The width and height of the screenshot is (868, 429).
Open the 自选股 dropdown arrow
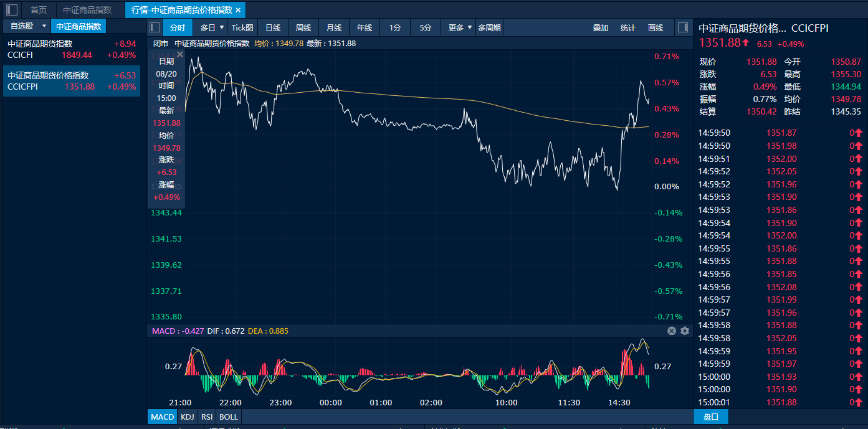point(44,26)
